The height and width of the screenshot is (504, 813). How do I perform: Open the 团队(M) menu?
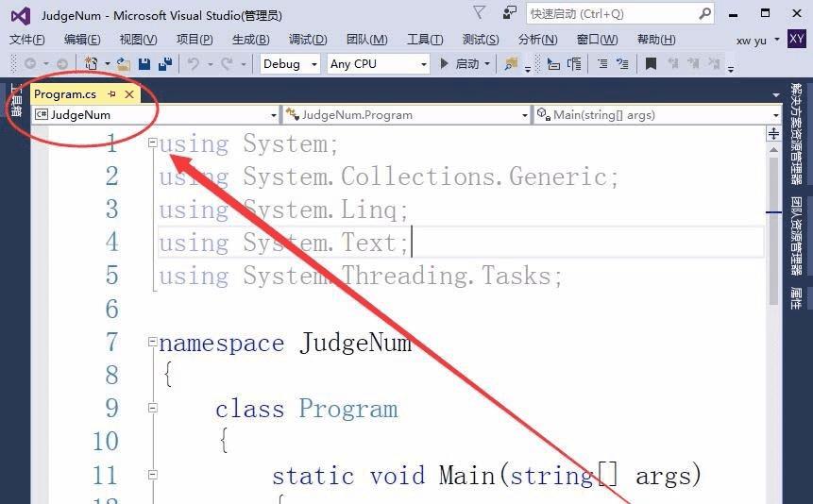click(x=367, y=40)
